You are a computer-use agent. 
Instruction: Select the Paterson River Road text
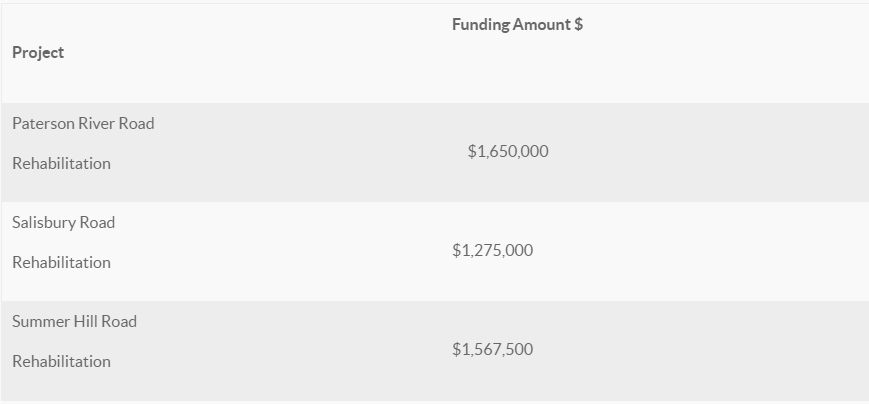pos(83,123)
